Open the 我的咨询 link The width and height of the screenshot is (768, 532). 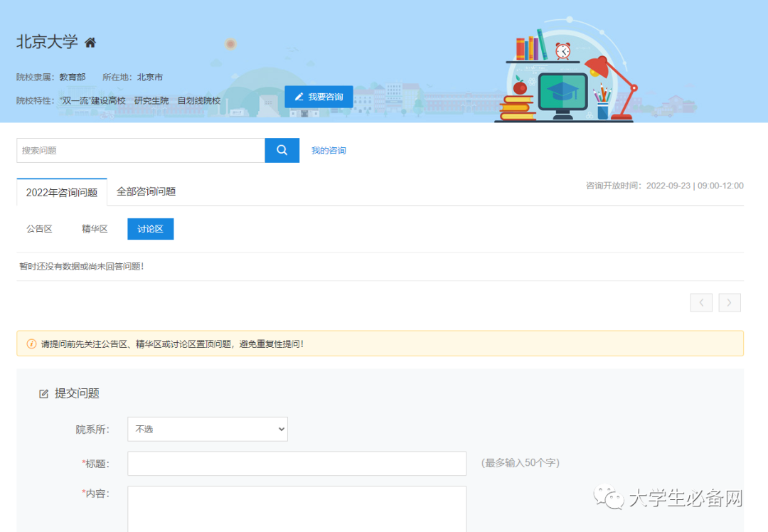[329, 150]
